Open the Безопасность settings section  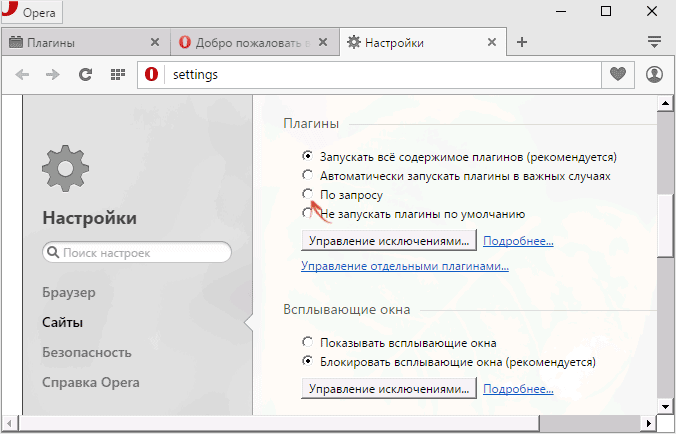pyautogui.click(x=87, y=353)
